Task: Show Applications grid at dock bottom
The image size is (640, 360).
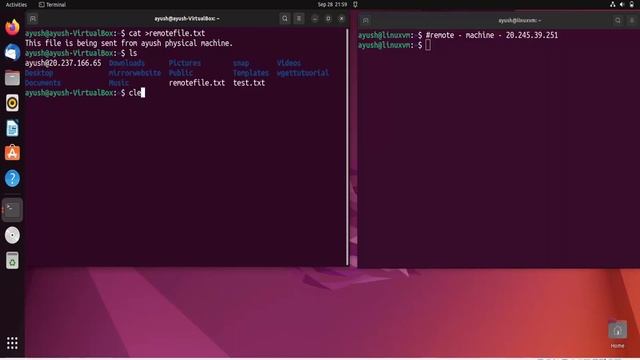Action: tap(12, 343)
